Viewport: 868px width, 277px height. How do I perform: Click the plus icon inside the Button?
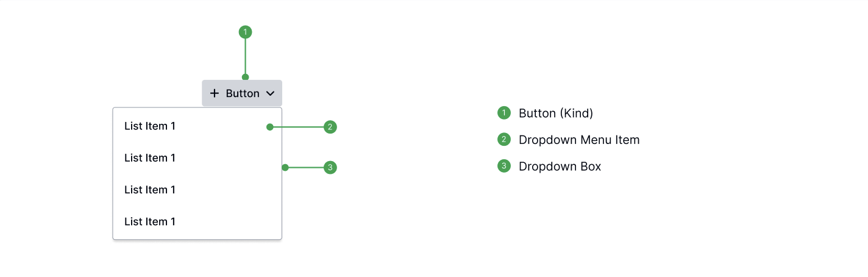tap(215, 93)
